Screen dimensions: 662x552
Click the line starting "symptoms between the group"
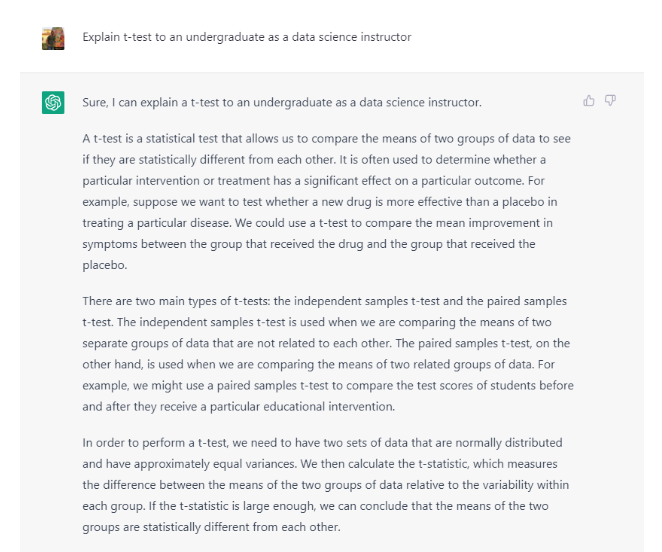pyautogui.click(x=308, y=243)
